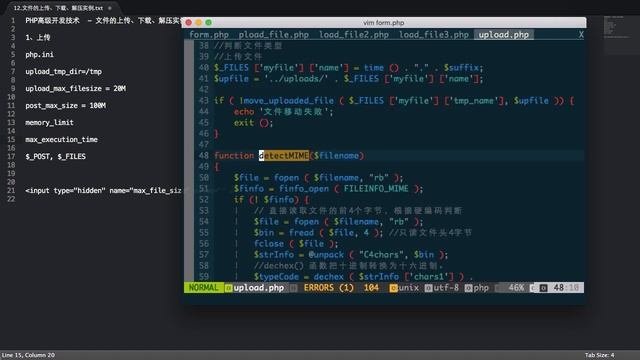Open Tab Size: 4 selector in Sublime status bar
640x360 pixels.
click(x=600, y=355)
